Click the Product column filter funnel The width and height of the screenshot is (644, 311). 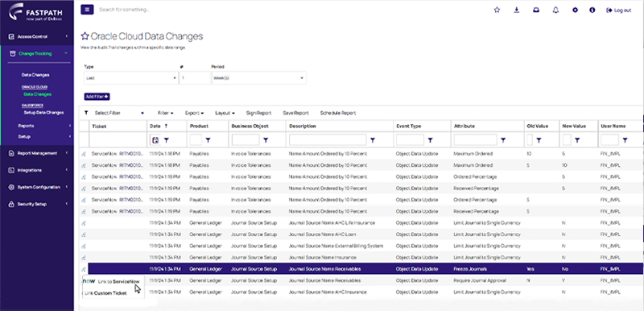pyautogui.click(x=208, y=140)
